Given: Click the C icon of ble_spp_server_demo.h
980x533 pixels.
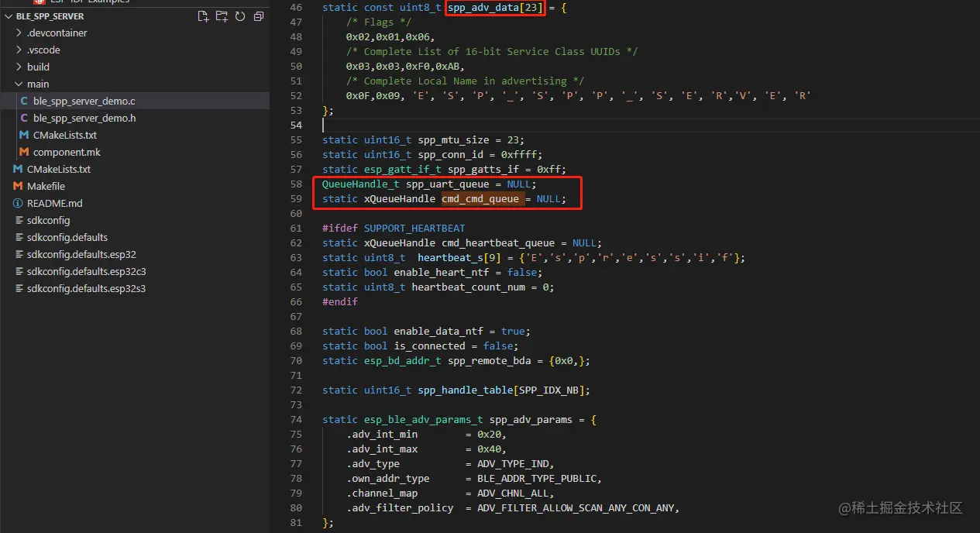Looking at the screenshot, I should pyautogui.click(x=24, y=118).
